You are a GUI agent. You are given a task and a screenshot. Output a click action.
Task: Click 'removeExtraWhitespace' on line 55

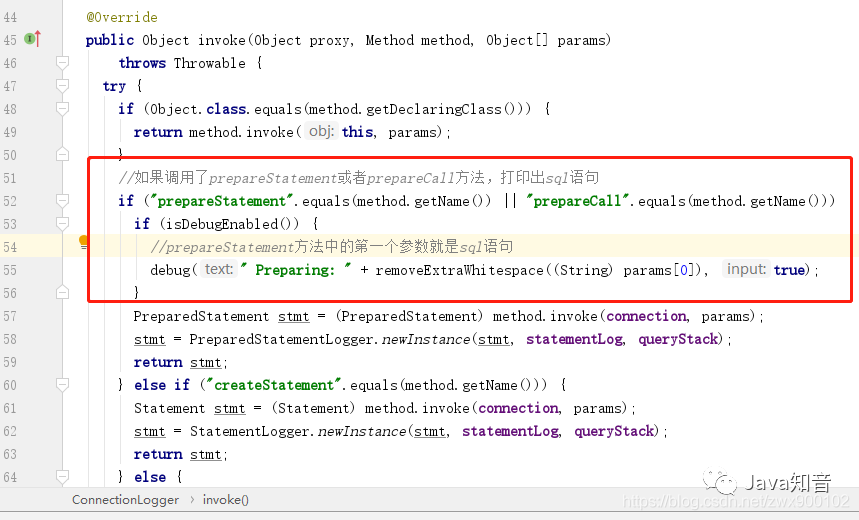pos(459,270)
